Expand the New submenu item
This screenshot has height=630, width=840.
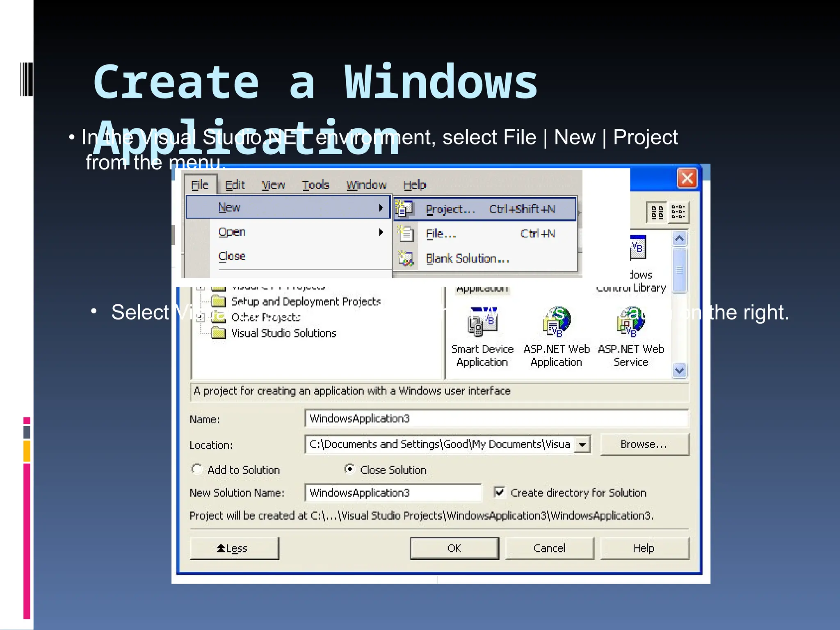point(289,207)
